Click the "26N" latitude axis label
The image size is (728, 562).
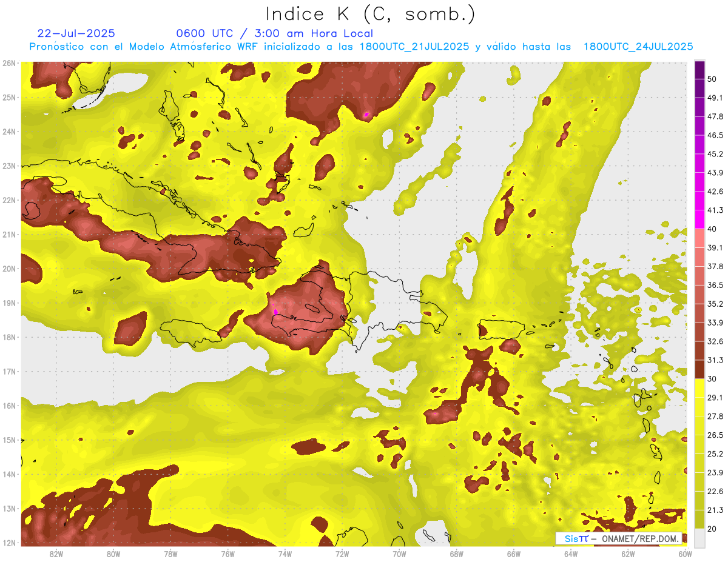tap(8, 63)
